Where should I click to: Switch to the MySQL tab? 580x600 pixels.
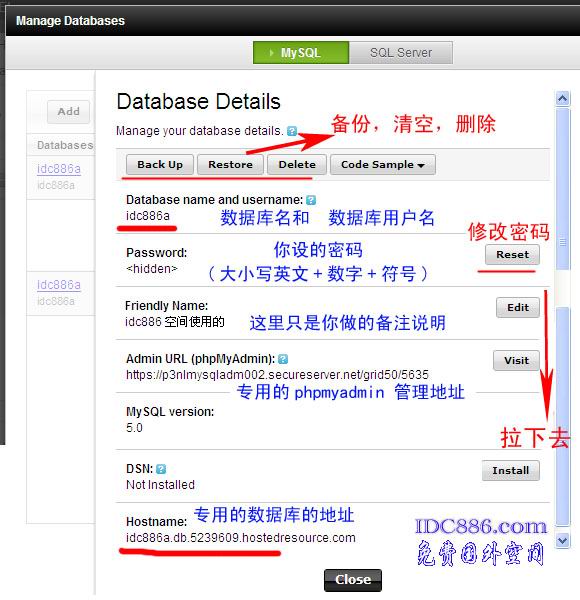coord(301,52)
